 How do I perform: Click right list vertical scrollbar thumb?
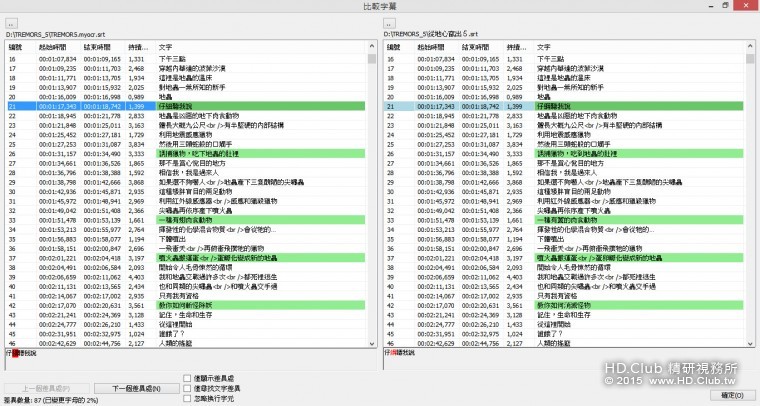point(750,59)
